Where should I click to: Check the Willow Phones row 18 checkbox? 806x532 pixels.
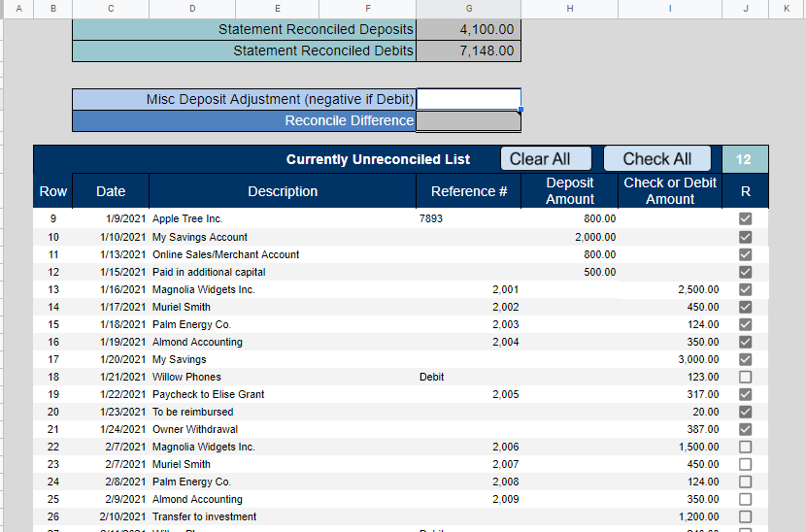tap(745, 377)
